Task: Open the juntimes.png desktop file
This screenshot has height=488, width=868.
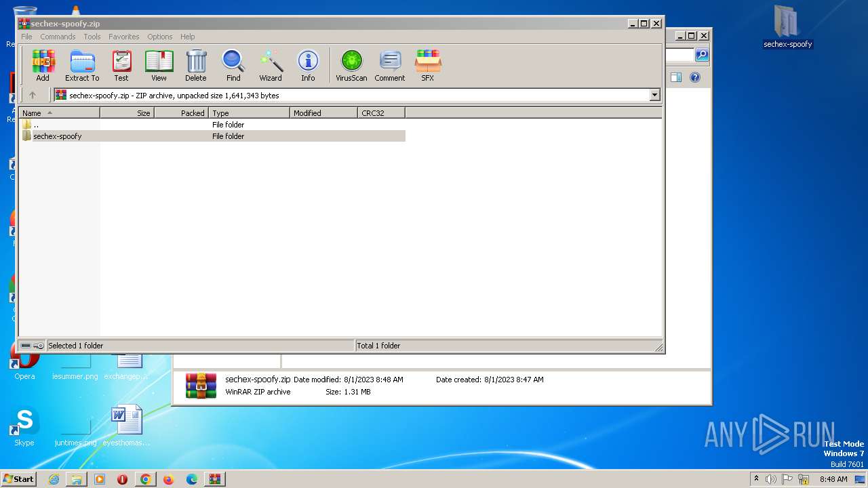Action: pyautogui.click(x=76, y=427)
